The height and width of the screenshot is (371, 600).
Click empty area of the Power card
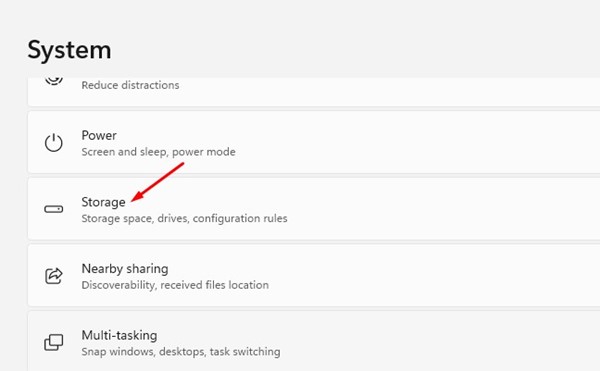click(421, 142)
